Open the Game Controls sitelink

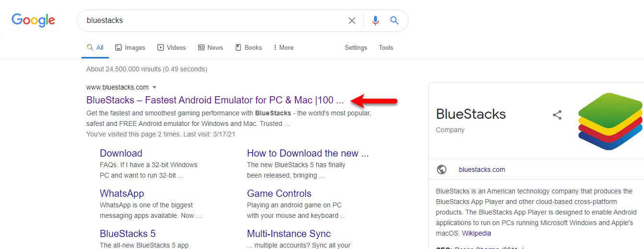[279, 193]
